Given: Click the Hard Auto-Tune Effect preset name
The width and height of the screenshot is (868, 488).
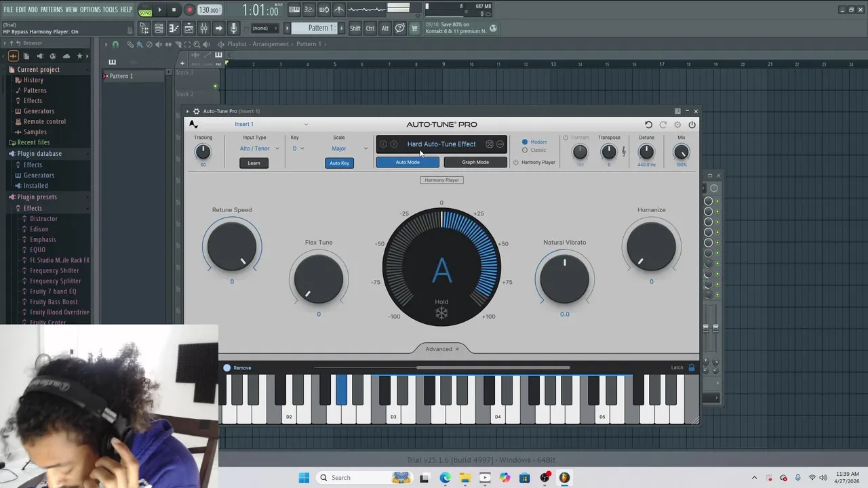Looking at the screenshot, I should pos(441,144).
